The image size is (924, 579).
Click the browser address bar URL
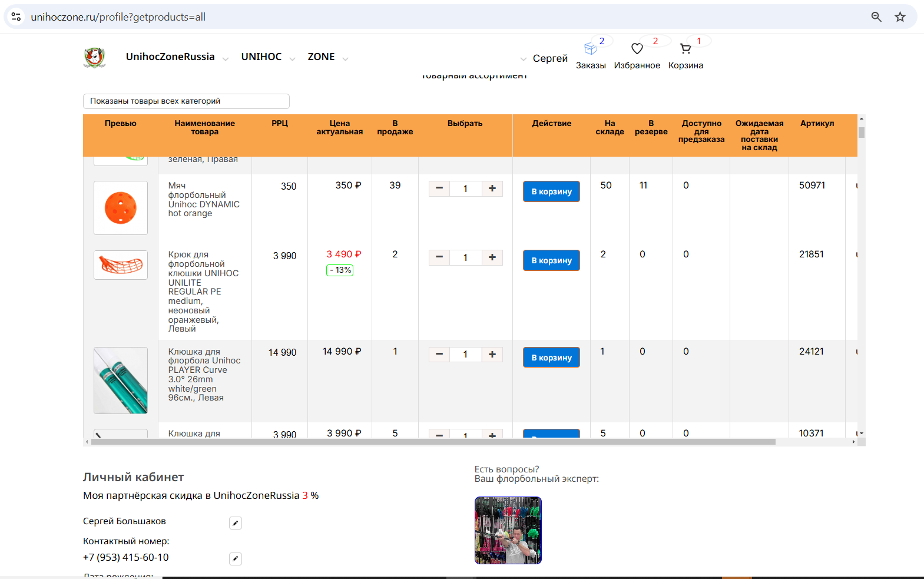(118, 17)
